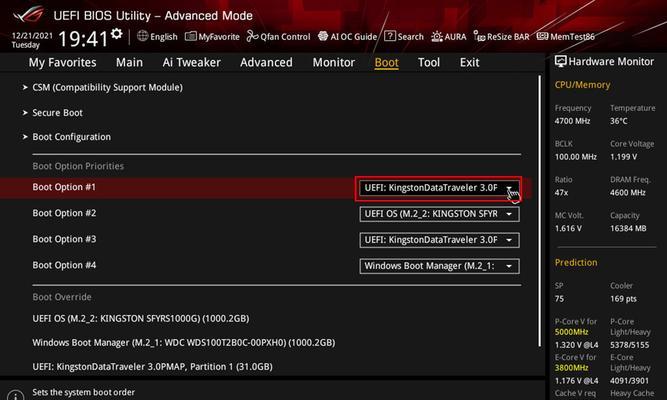The image size is (667, 400).
Task: Open the Ai Tweaker tab
Action: [x=191, y=63]
